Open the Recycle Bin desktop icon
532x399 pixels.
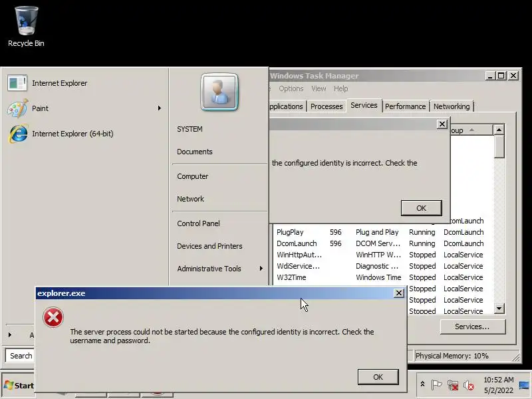pyautogui.click(x=26, y=27)
